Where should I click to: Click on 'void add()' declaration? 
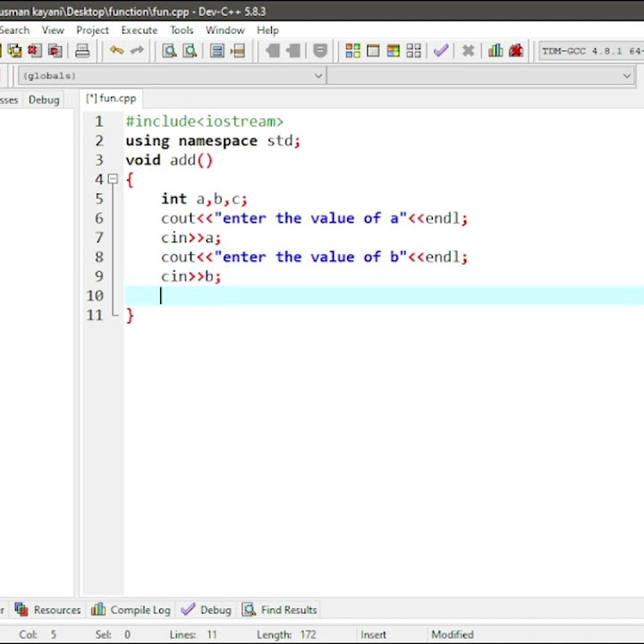coord(169,160)
